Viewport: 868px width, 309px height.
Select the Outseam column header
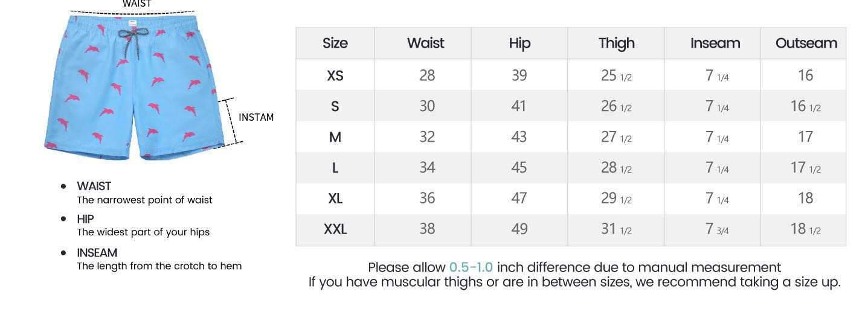coord(806,43)
